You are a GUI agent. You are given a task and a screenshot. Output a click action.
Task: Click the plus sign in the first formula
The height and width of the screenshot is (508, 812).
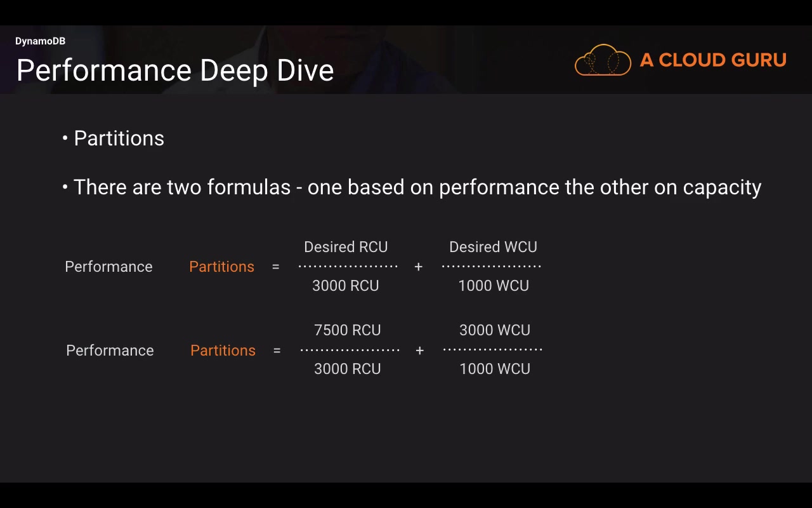[418, 267]
